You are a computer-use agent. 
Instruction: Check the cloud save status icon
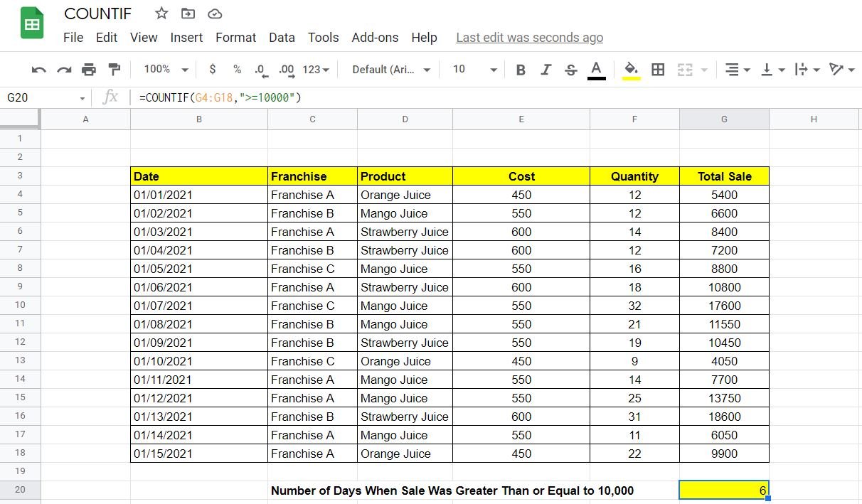coord(214,14)
